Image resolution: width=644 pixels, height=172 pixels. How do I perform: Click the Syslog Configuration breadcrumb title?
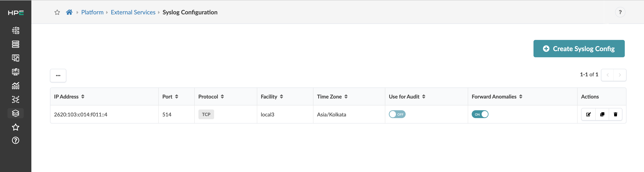pyautogui.click(x=190, y=12)
